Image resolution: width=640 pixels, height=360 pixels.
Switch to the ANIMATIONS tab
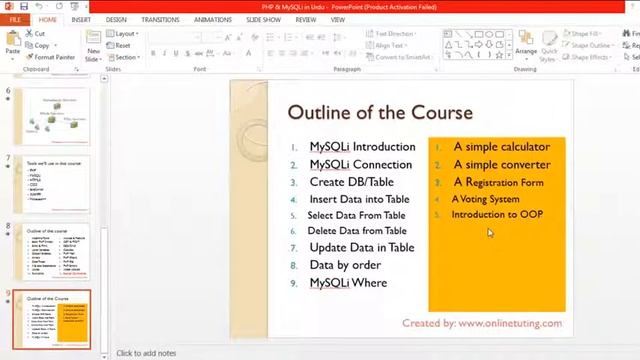[x=213, y=20]
